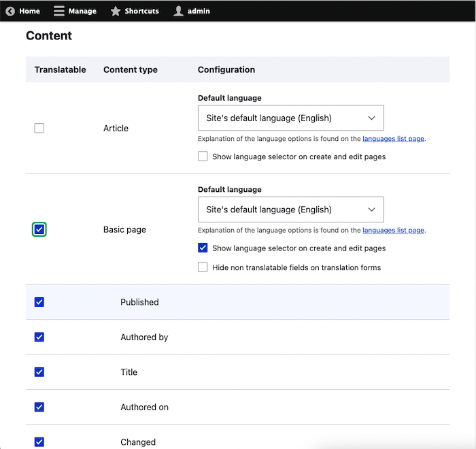The height and width of the screenshot is (449, 476).
Task: Uncheck the Authored by field checkbox
Action: pos(39,337)
